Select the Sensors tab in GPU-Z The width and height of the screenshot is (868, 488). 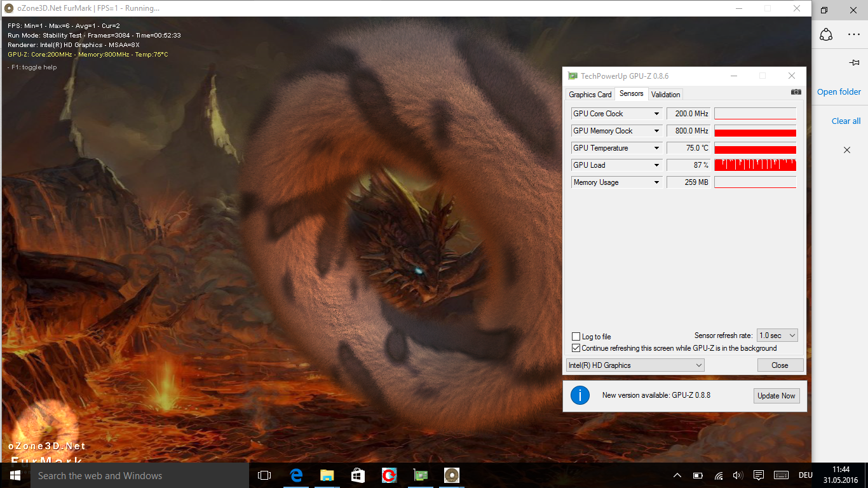632,93
